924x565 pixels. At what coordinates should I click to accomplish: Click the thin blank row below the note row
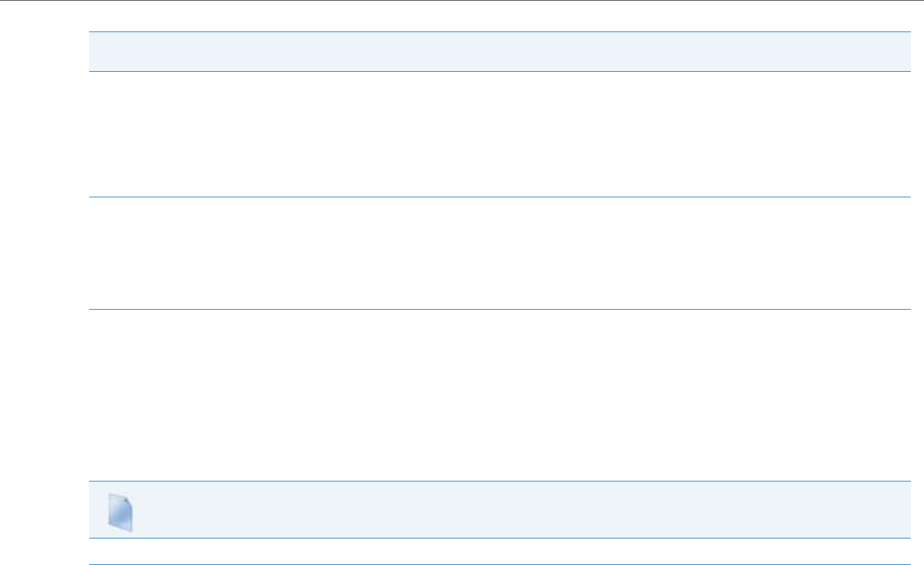[x=494, y=553]
